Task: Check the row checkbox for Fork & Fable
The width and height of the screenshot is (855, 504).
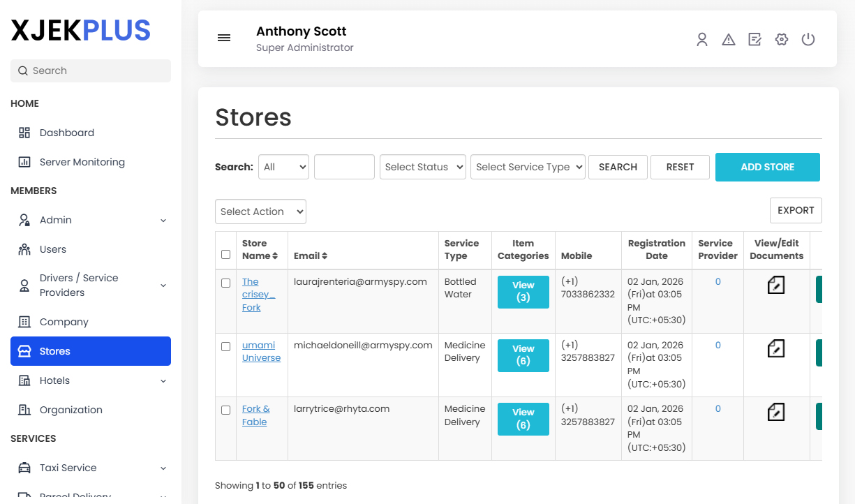Action: pos(225,410)
